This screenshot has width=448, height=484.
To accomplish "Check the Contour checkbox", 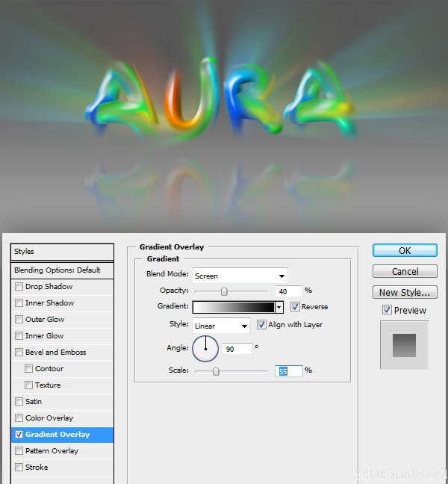I will [28, 368].
